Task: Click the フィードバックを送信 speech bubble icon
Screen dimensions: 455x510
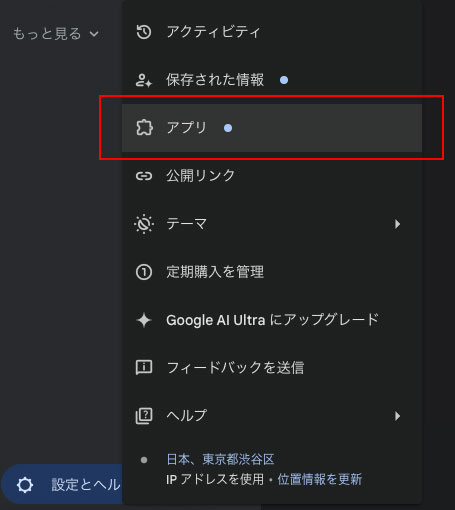Action: (x=144, y=368)
